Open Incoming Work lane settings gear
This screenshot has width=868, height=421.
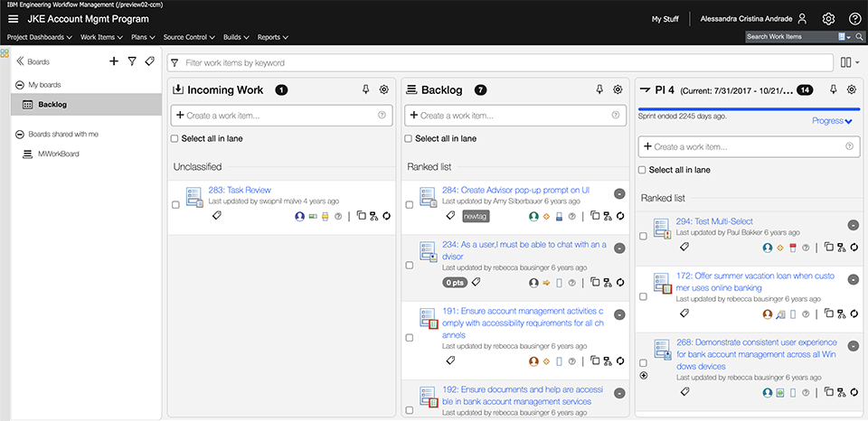(384, 89)
